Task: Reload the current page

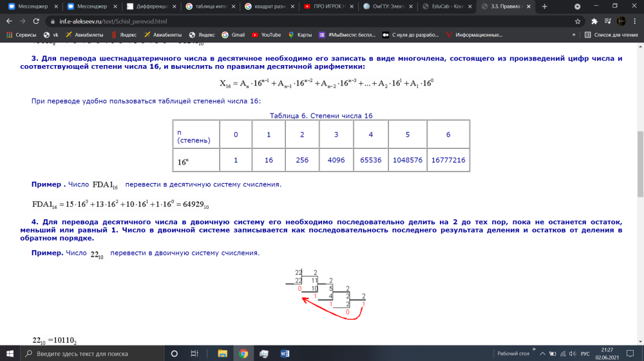Action: [x=36, y=21]
